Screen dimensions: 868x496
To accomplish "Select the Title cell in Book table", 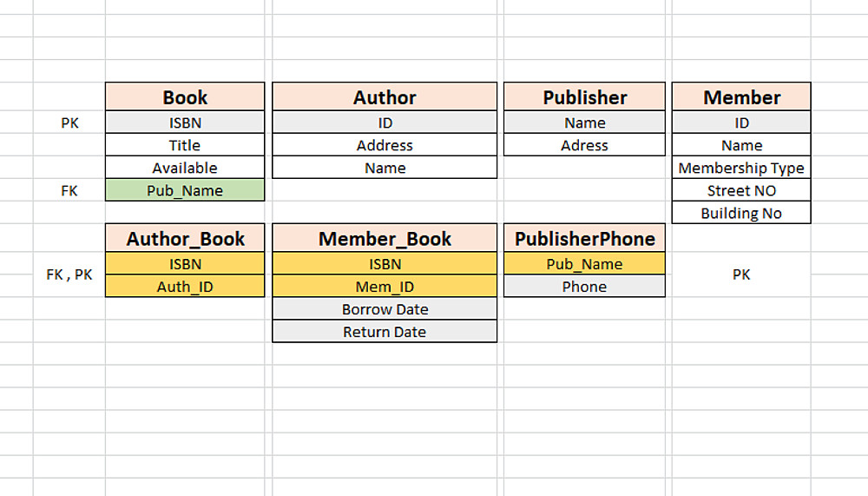I will click(185, 146).
